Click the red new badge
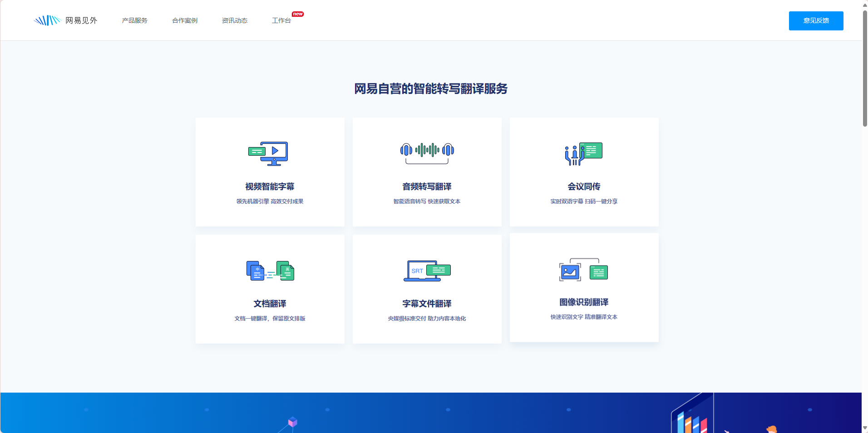868x433 pixels. click(x=298, y=14)
